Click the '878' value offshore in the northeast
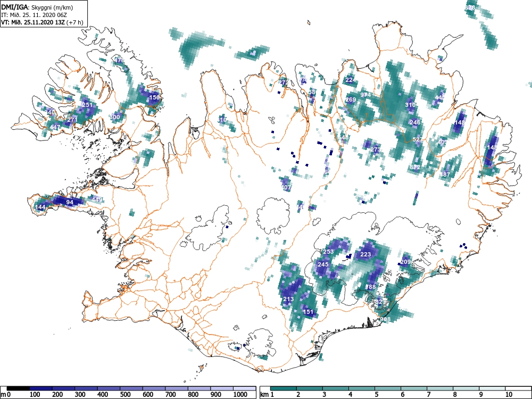532x399 pixels. tap(470, 7)
